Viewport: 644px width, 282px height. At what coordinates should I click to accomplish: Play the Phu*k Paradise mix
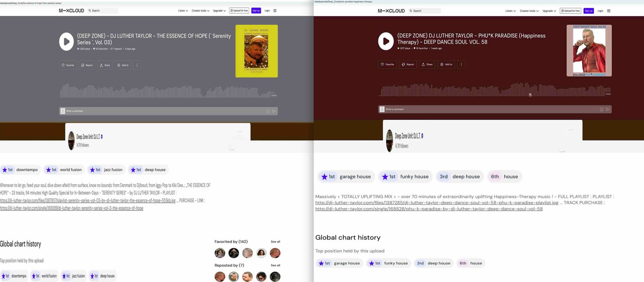(386, 41)
